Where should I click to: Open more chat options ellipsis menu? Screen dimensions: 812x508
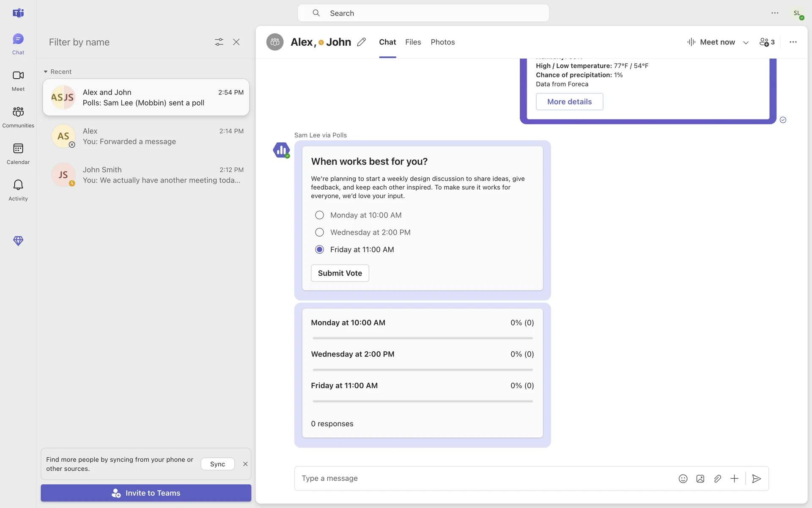(793, 42)
